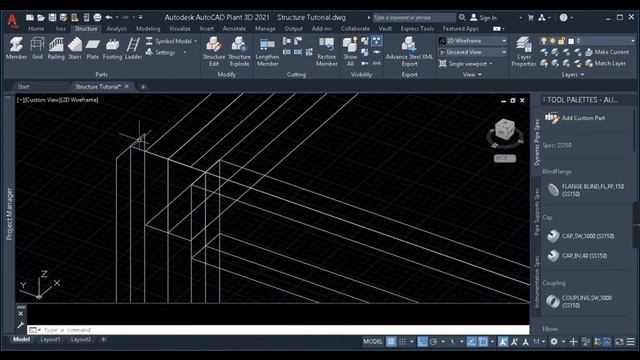Viewport: 640px width, 360px height.
Task: Click the search magnifier icon
Action: [462, 18]
